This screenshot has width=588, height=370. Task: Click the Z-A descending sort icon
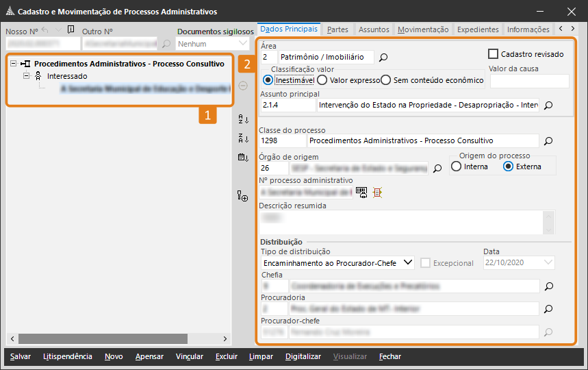click(243, 138)
